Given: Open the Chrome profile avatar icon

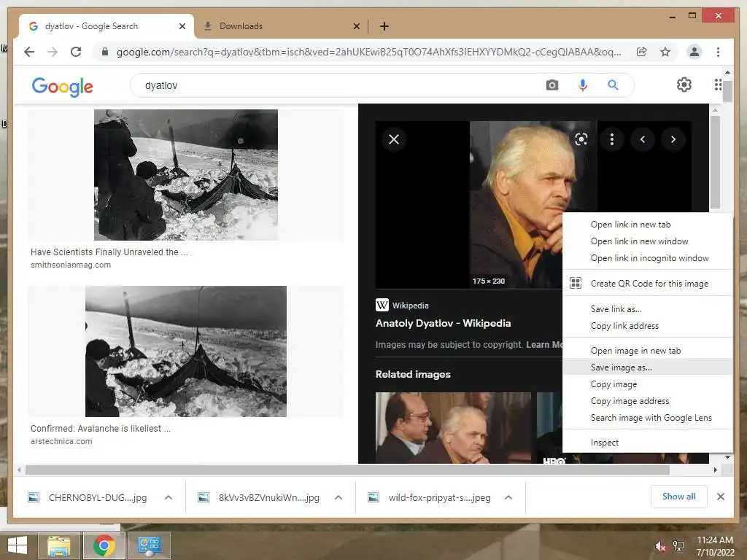Looking at the screenshot, I should coord(694,52).
